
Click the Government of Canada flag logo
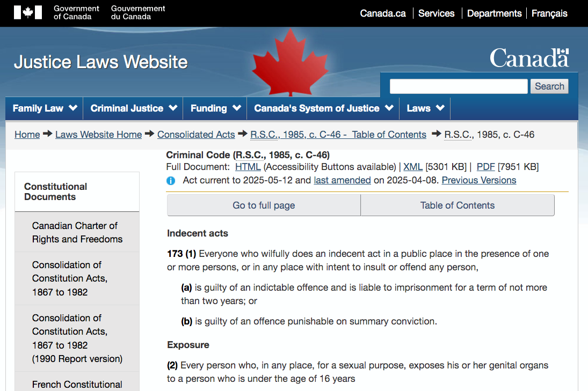28,12
